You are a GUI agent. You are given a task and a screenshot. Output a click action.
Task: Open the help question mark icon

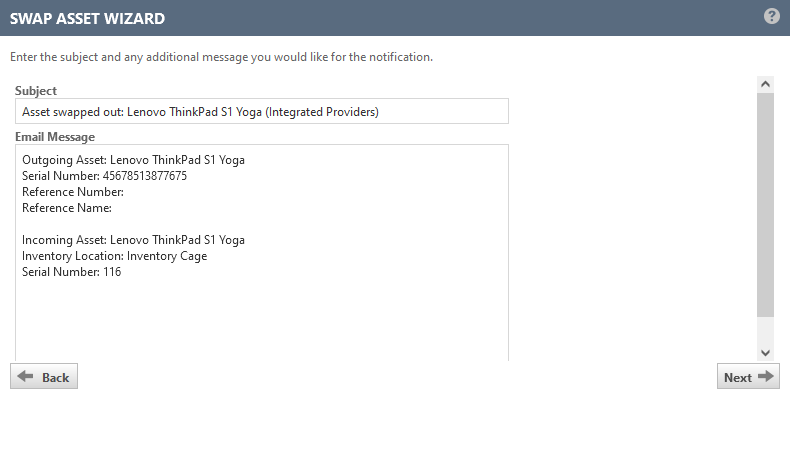[x=771, y=16]
